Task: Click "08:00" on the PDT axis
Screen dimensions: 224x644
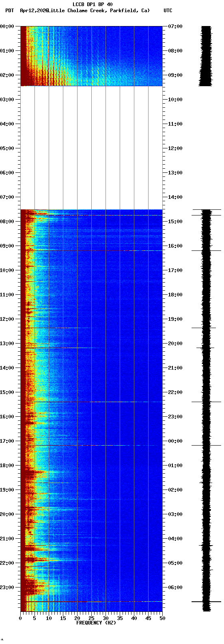Action: click(x=6, y=222)
